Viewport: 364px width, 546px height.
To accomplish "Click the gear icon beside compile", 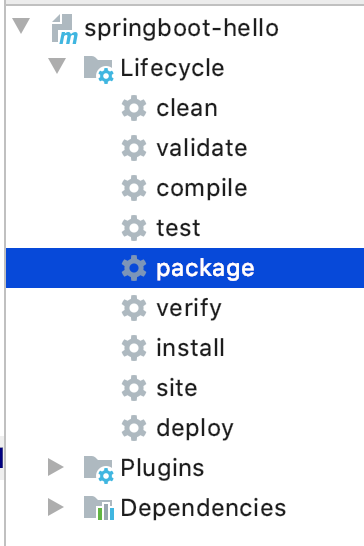I will click(x=134, y=188).
